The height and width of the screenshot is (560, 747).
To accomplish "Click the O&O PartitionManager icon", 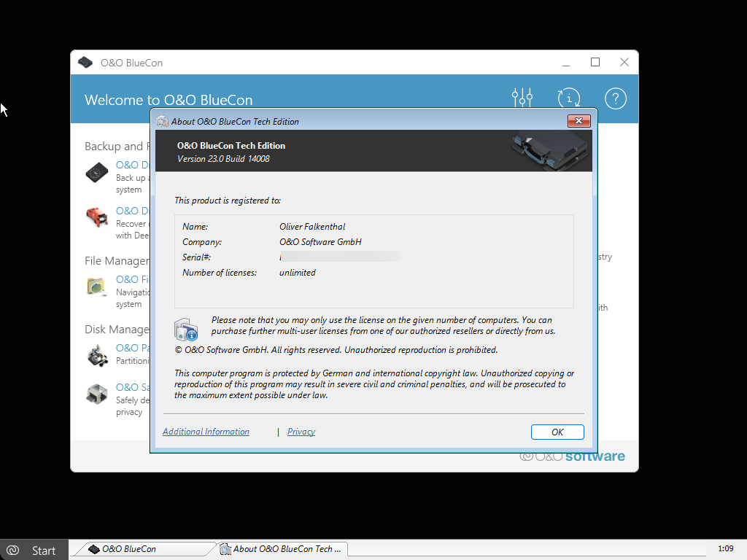I will coord(97,356).
